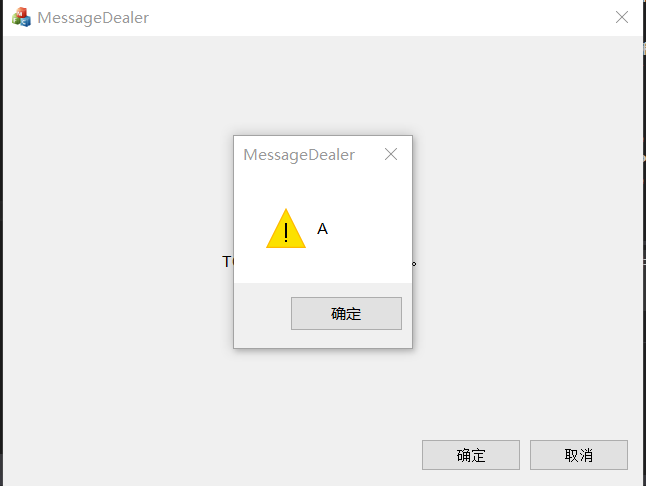Select the message text A
The height and width of the screenshot is (486, 646).
click(x=322, y=229)
